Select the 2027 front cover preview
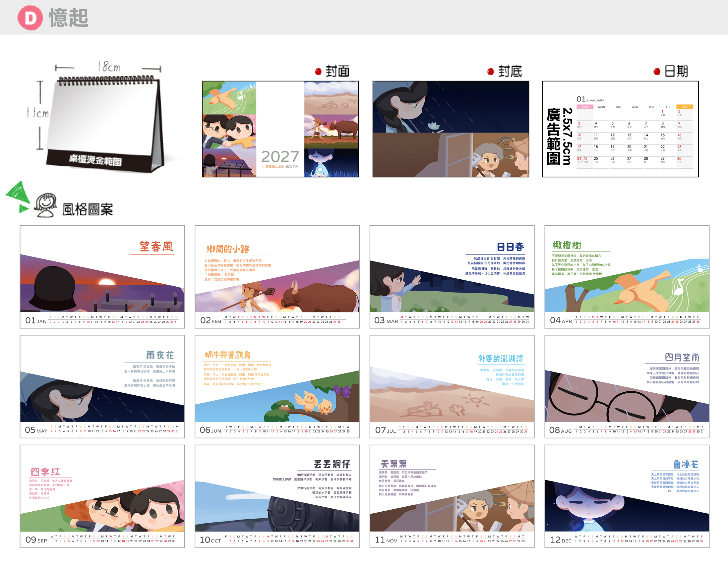Viewport: 728px width, 564px height. point(280,129)
